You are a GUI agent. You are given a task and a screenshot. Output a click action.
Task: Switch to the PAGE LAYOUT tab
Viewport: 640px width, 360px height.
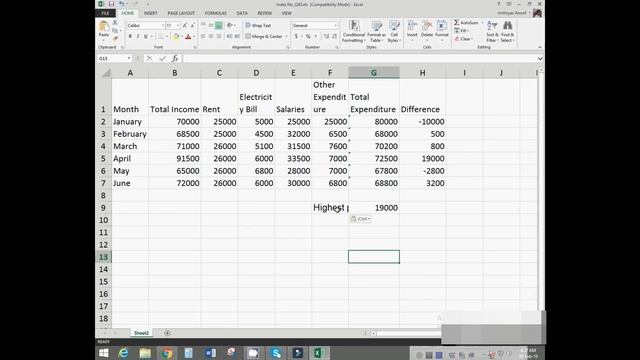coord(181,13)
